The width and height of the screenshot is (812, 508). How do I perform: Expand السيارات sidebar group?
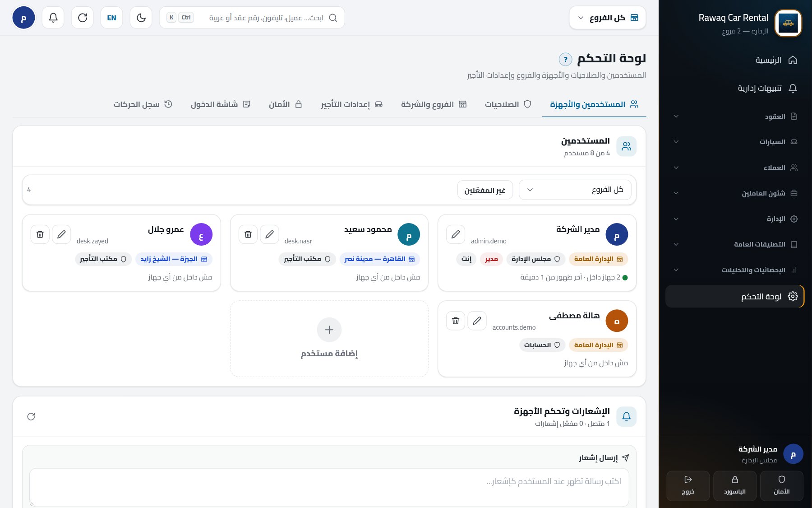[735, 142]
